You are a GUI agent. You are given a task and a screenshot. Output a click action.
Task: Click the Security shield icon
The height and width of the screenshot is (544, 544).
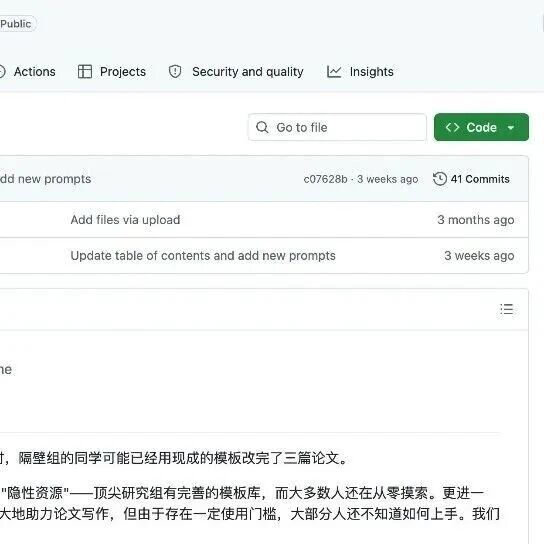175,72
